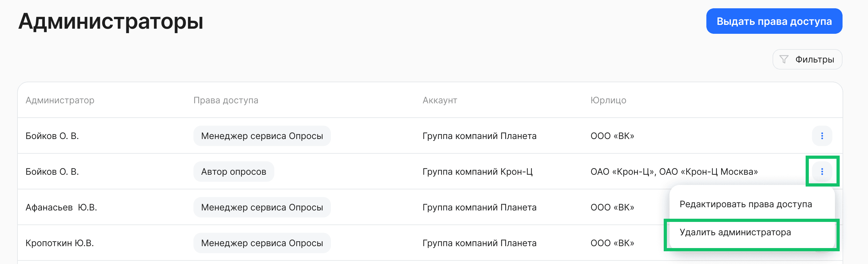Open the overflow menu beside Менеджер сервиса Опросы

(x=822, y=136)
